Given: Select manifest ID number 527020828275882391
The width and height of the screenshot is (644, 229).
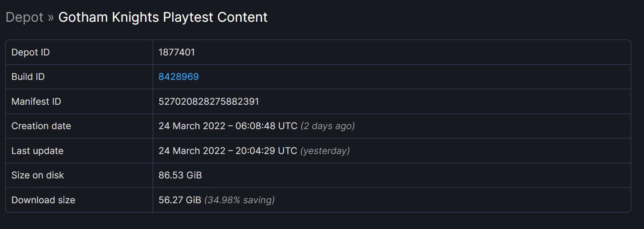Looking at the screenshot, I should coord(209,102).
